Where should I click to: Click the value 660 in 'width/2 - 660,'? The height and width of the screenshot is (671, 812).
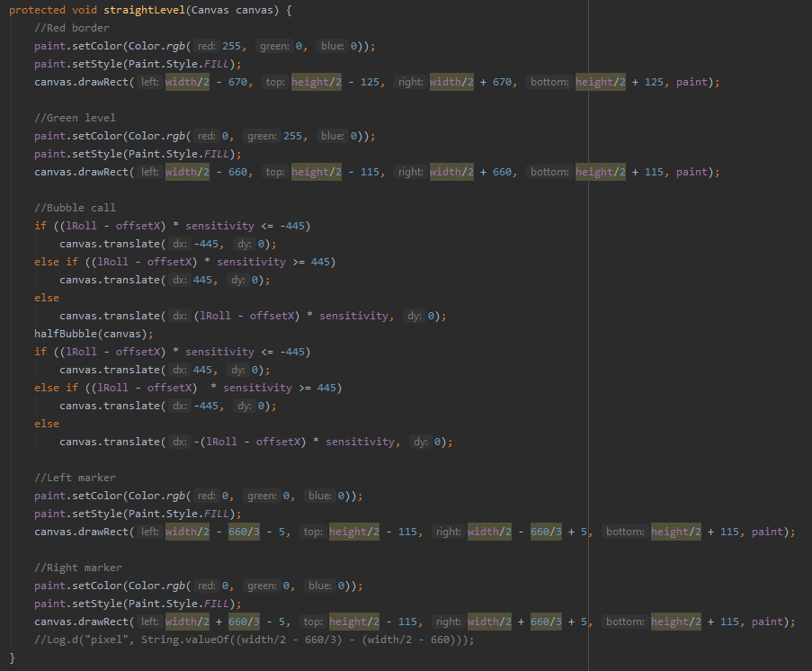pyautogui.click(x=237, y=172)
